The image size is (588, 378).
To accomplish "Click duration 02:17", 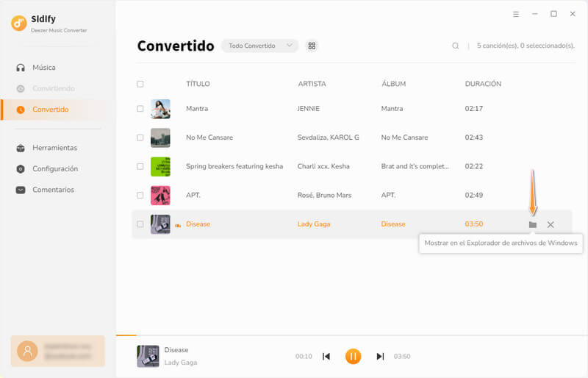I will click(474, 109).
